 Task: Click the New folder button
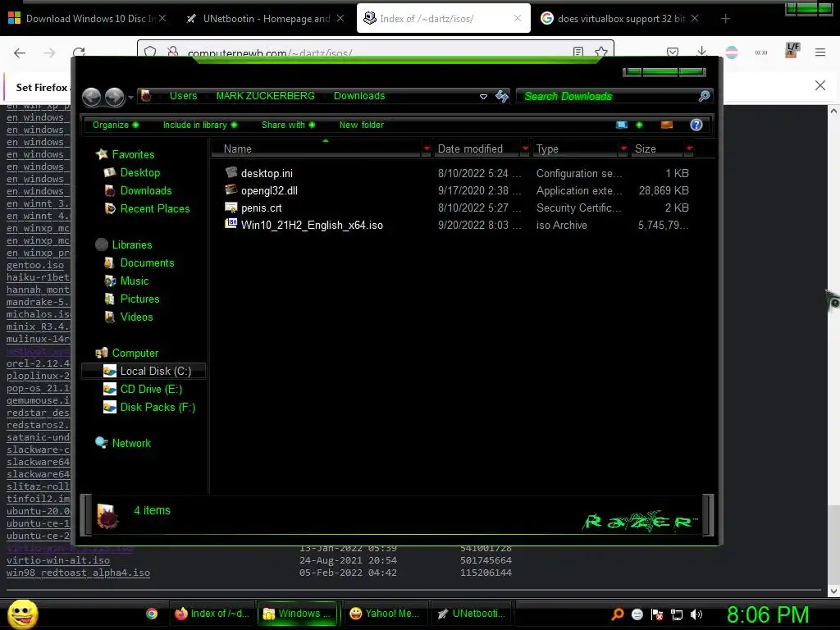pos(362,125)
